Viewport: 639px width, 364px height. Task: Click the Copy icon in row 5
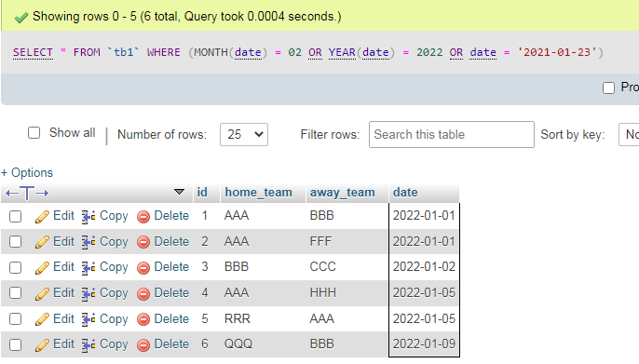pyautogui.click(x=88, y=319)
